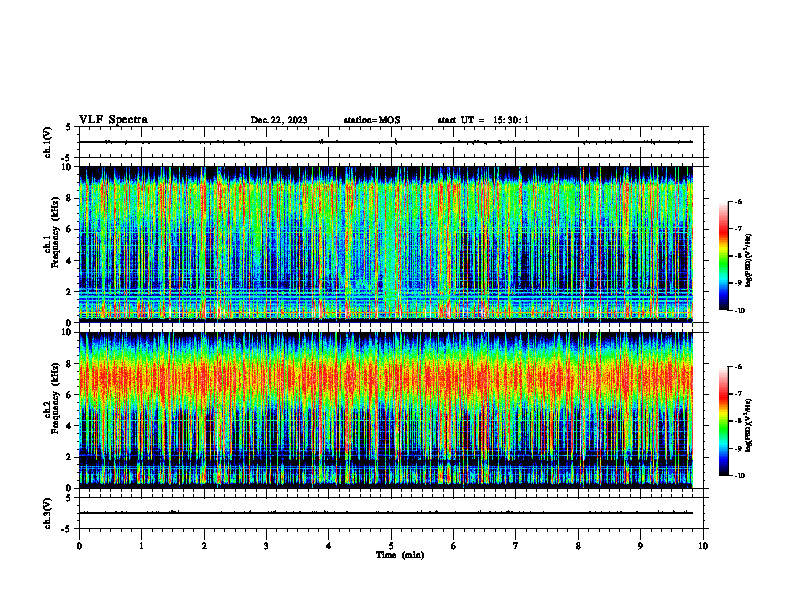
Task: Click time axis tick label "5"
Action: tap(391, 546)
